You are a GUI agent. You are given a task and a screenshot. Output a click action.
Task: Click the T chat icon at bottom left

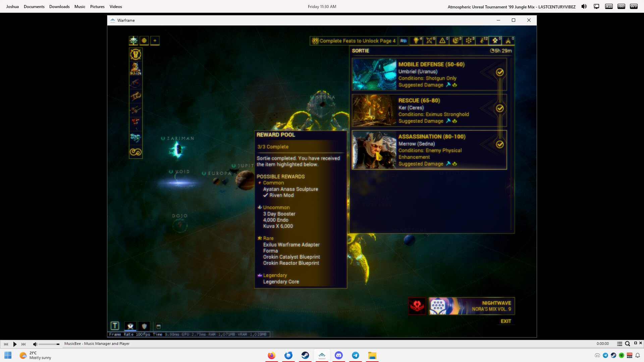pyautogui.click(x=115, y=326)
